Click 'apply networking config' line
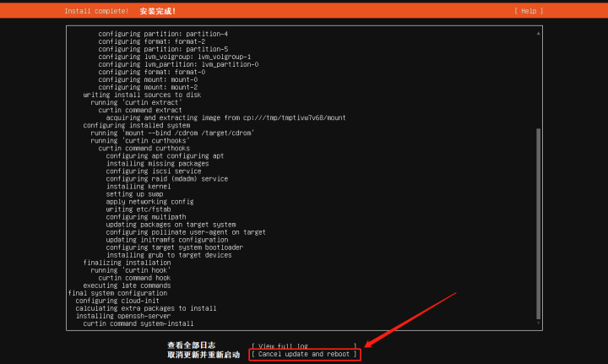Screen dimensions: 608x364 pos(149,202)
